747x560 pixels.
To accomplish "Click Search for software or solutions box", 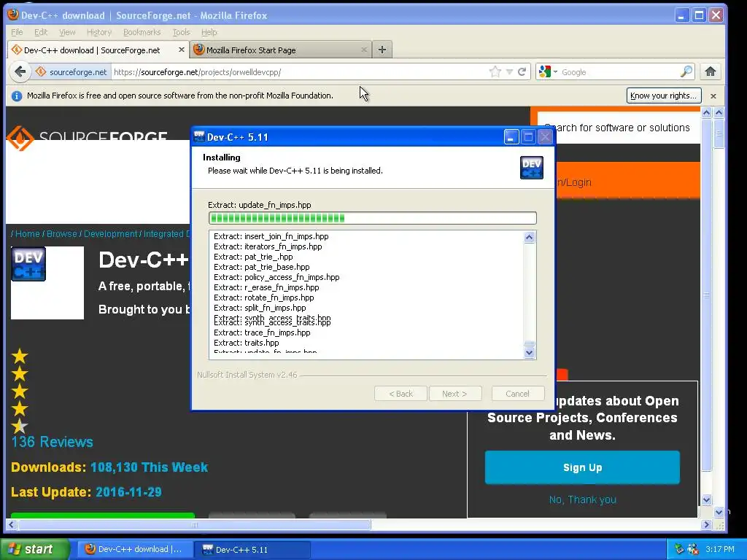I will pyautogui.click(x=619, y=128).
